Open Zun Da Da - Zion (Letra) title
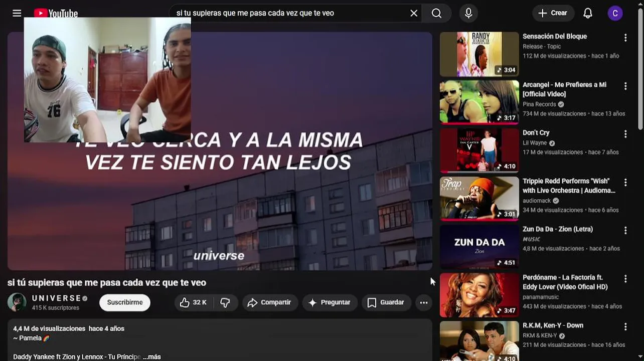Screen dimensions: 644x361 click(557, 229)
